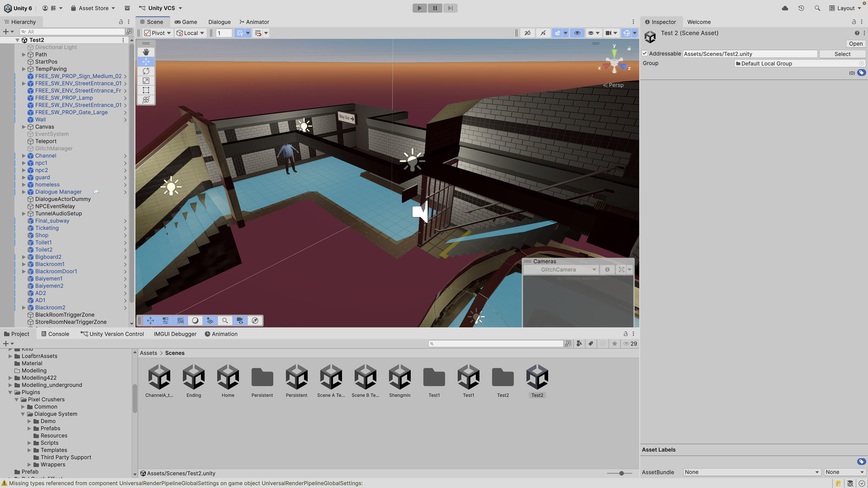The image size is (868, 488).
Task: Click the Play button
Action: 420,8
